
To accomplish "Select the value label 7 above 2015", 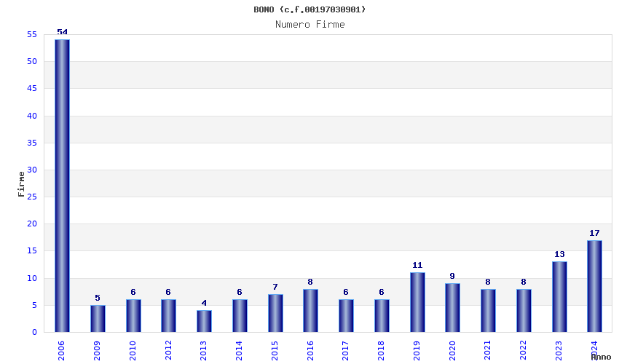I will pos(275,287).
